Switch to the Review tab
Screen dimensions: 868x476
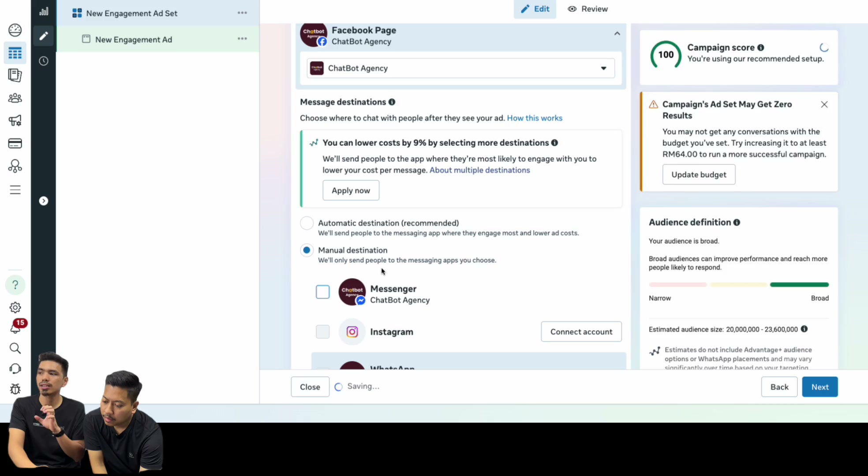[587, 9]
